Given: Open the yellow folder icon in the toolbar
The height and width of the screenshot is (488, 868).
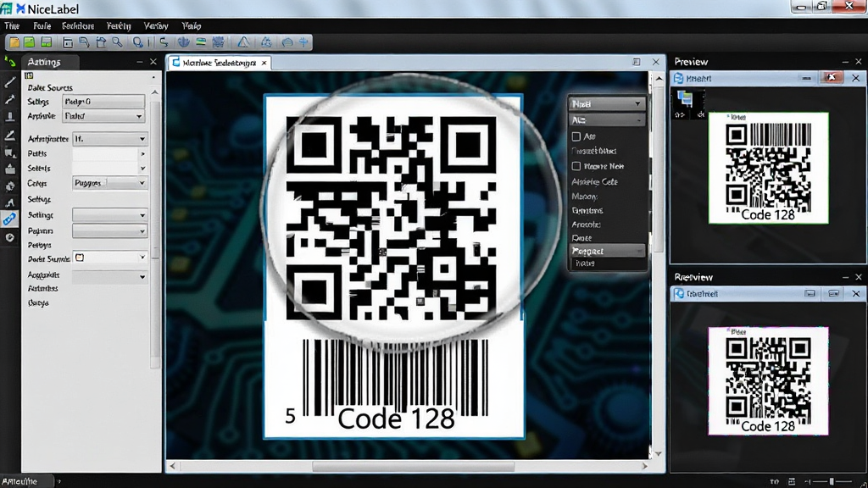Looking at the screenshot, I should click(x=14, y=42).
